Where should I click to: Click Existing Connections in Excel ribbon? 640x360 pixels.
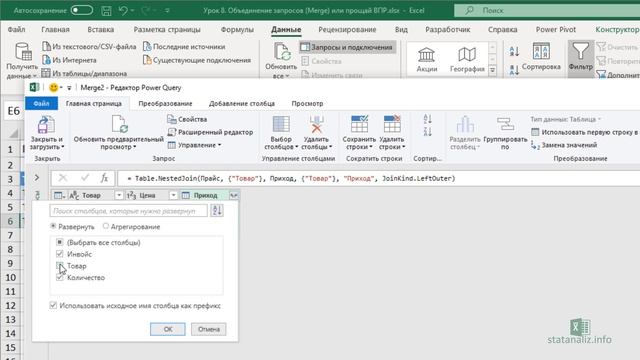197,60
